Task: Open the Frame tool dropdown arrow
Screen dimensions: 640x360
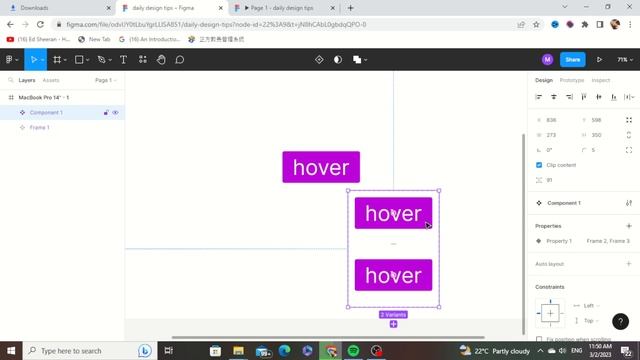Action: (x=65, y=60)
